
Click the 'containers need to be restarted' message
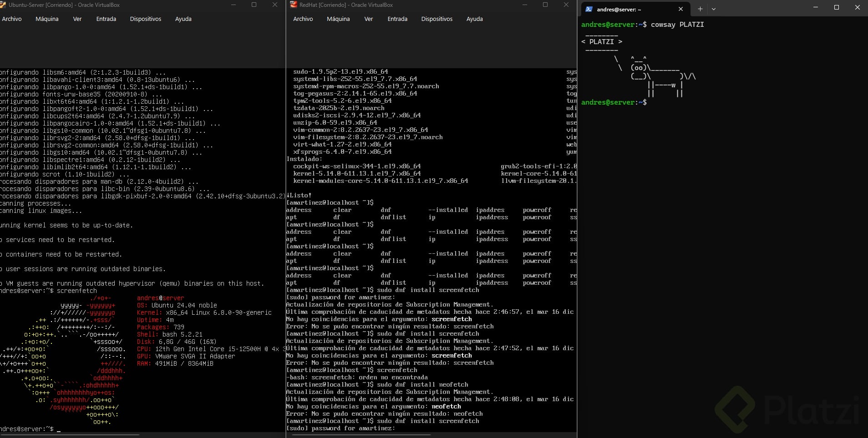(61, 255)
